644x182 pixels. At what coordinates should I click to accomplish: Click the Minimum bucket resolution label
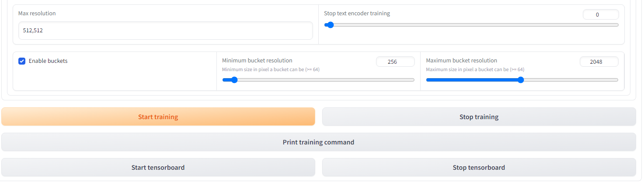[257, 61]
